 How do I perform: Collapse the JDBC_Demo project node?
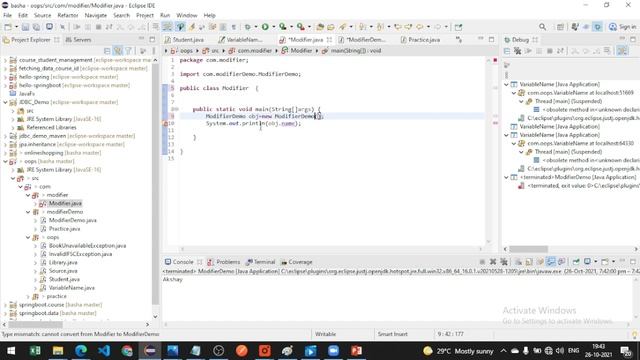[x=5, y=102]
